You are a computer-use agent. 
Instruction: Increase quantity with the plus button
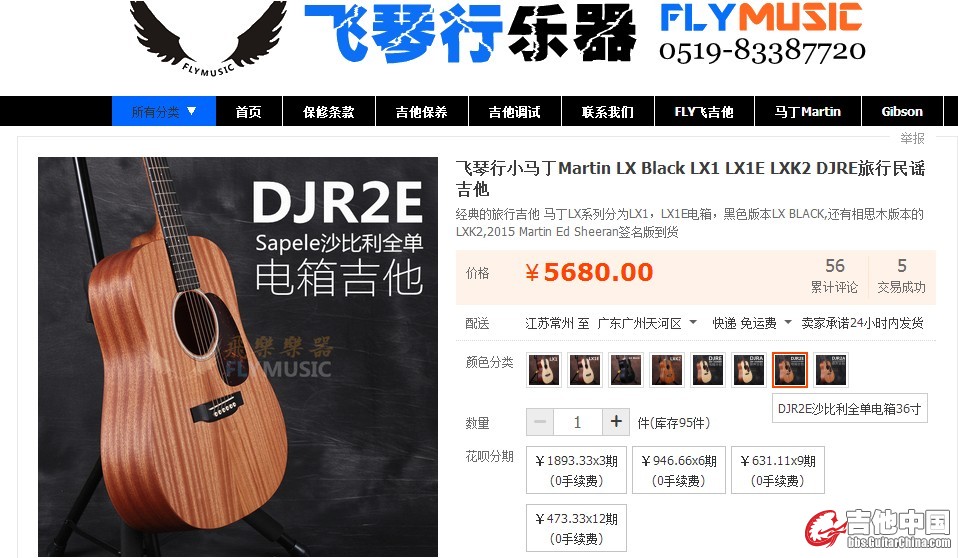616,422
